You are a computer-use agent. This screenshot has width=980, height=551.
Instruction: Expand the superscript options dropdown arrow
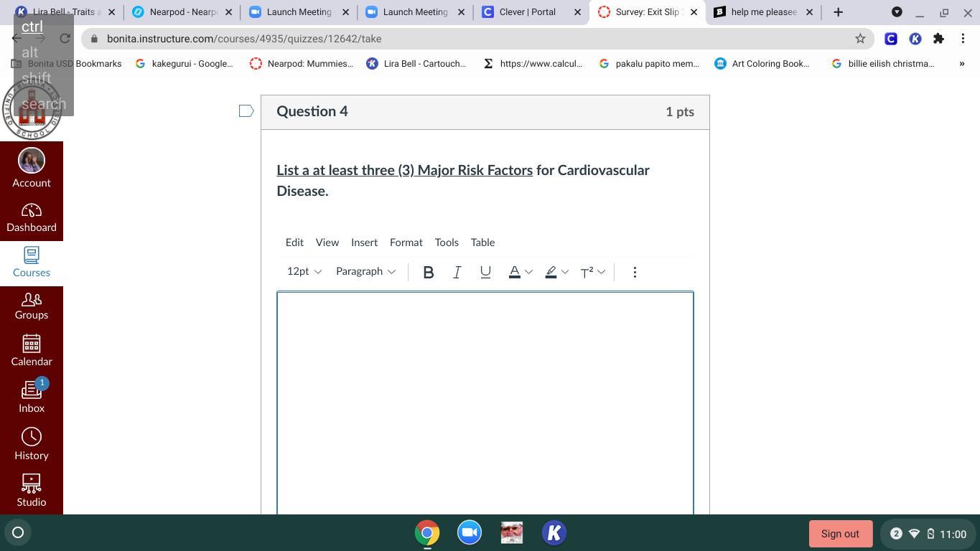(x=601, y=272)
